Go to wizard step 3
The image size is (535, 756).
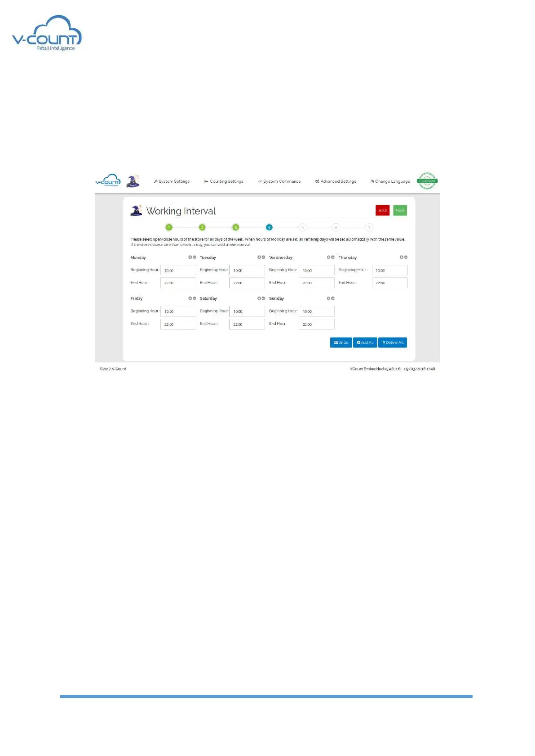click(235, 227)
